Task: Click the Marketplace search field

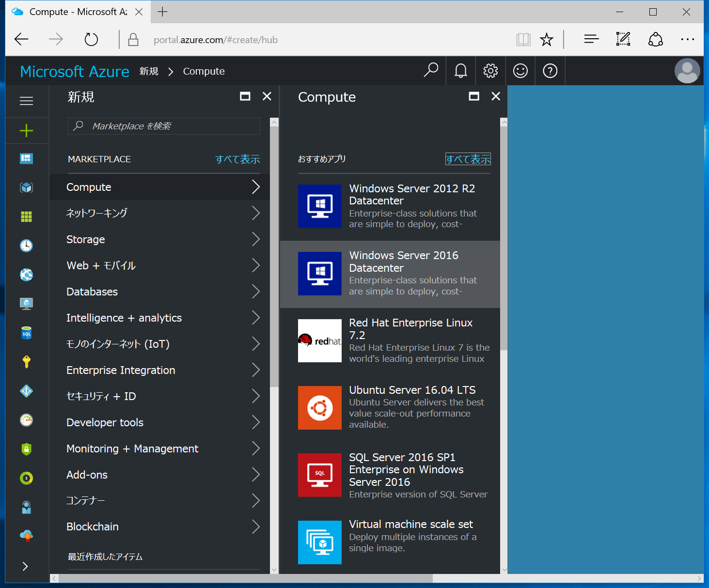Action: 164,126
